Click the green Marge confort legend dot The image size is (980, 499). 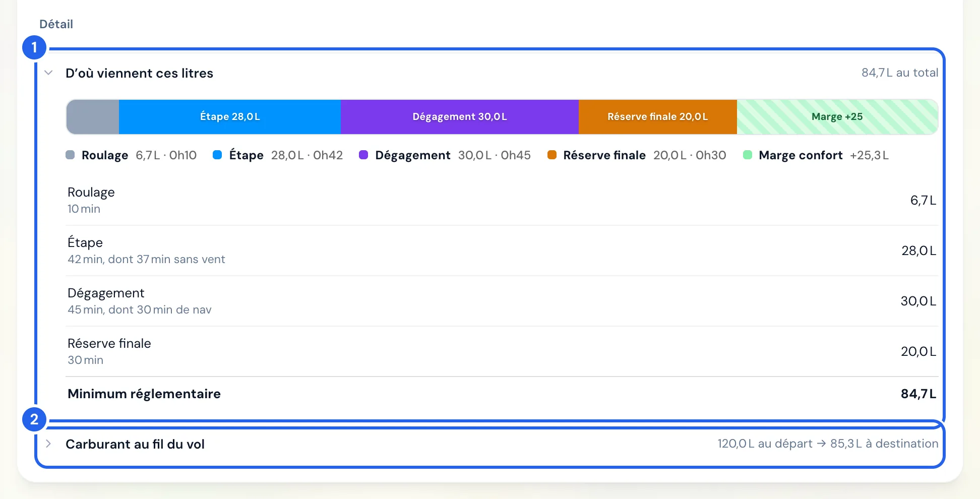748,155
